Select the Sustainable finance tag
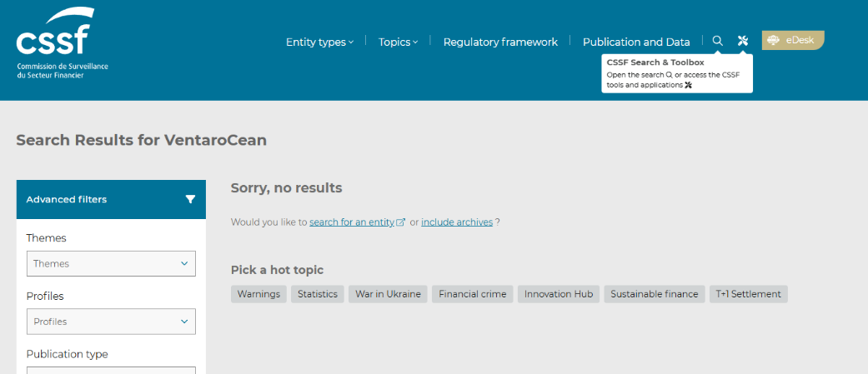The image size is (868, 374). 654,294
